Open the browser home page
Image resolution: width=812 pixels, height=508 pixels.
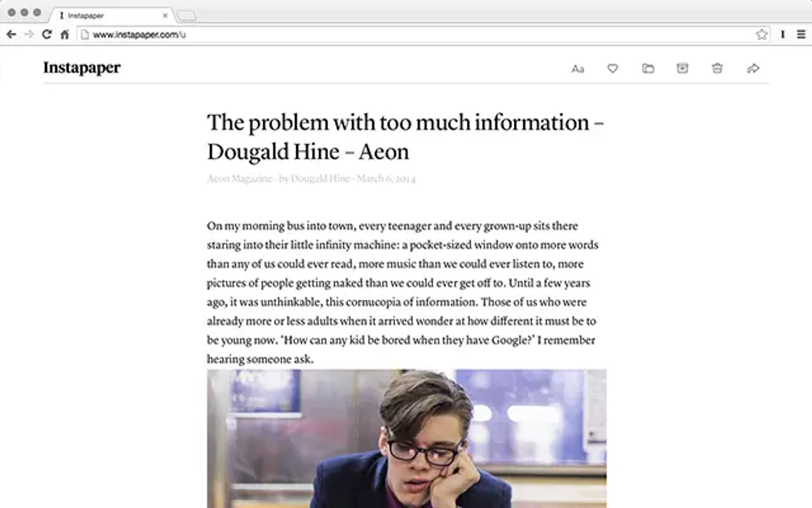tap(64, 34)
